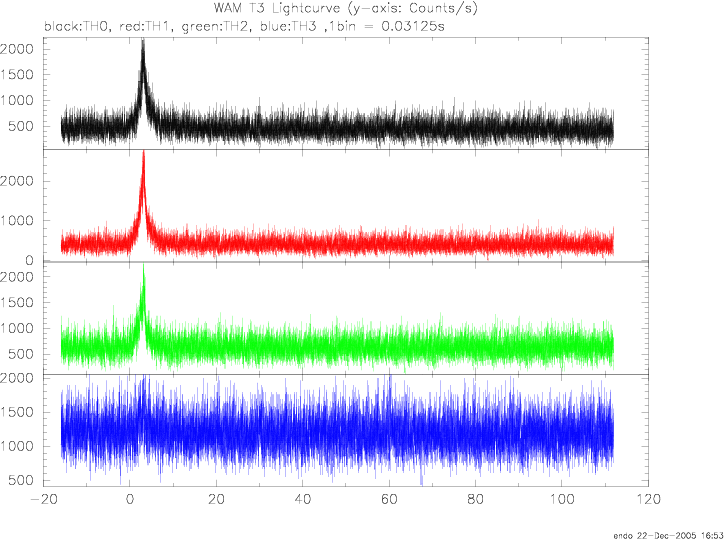The height and width of the screenshot is (539, 724).
Task: Click the x-axis label '20'
Action: 216,499
